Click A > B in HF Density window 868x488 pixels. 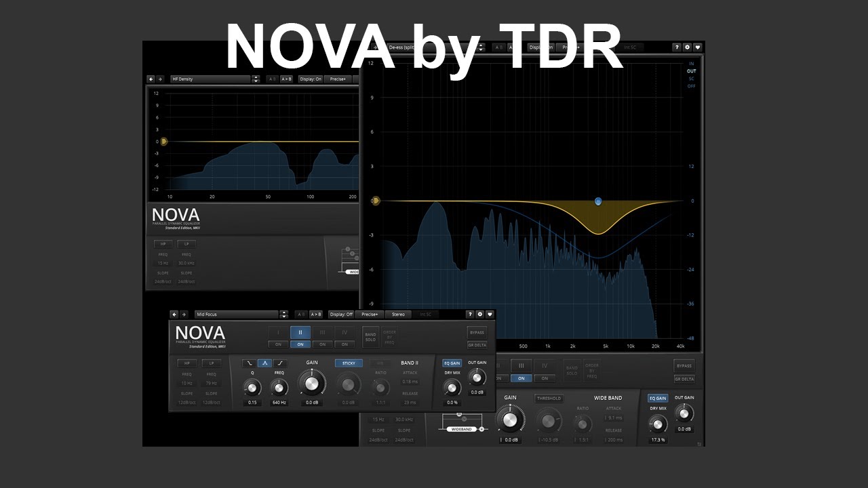(286, 79)
